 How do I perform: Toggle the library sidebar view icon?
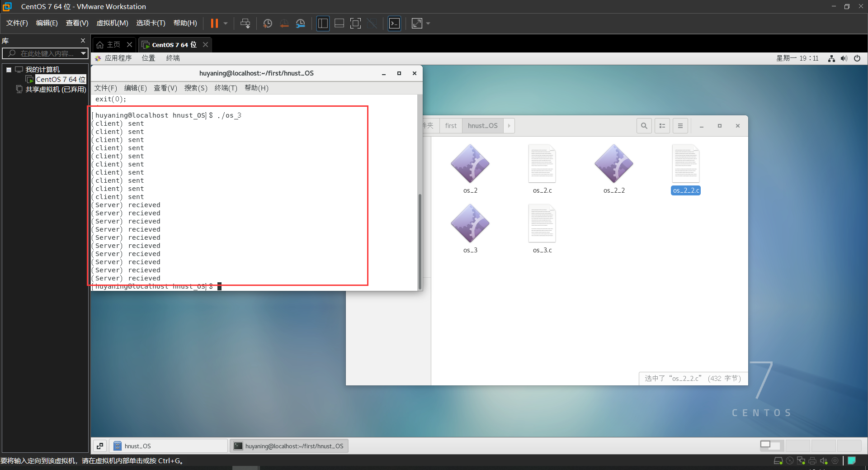coord(323,24)
